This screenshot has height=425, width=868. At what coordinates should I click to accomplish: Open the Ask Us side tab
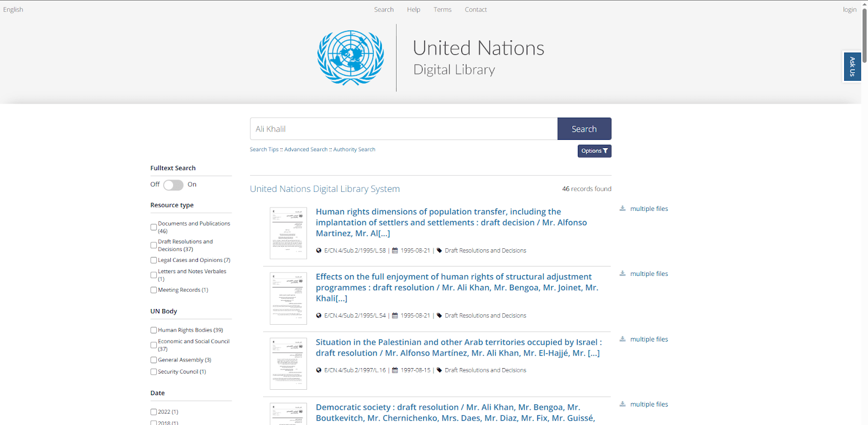(x=852, y=67)
